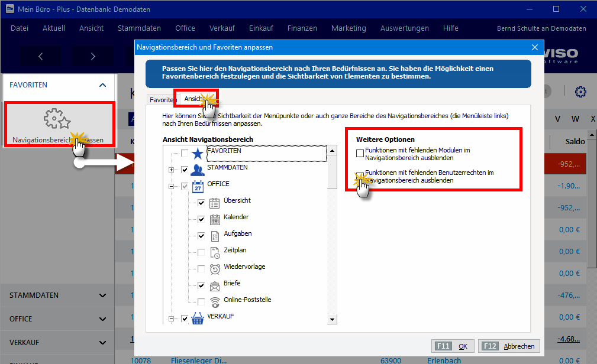Image resolution: width=597 pixels, height=364 pixels.
Task: Click the Übersicht list icon
Action: coord(214,203)
